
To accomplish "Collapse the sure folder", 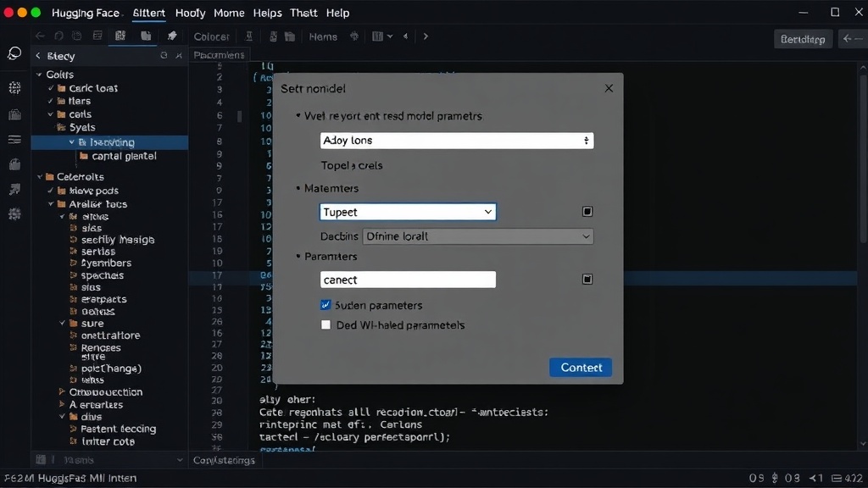I will (x=62, y=323).
